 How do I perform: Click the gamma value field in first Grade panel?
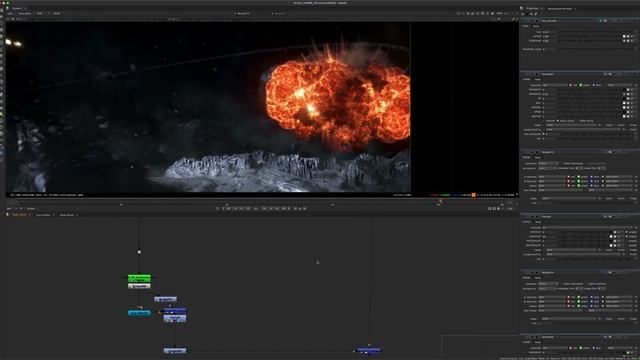(549, 116)
